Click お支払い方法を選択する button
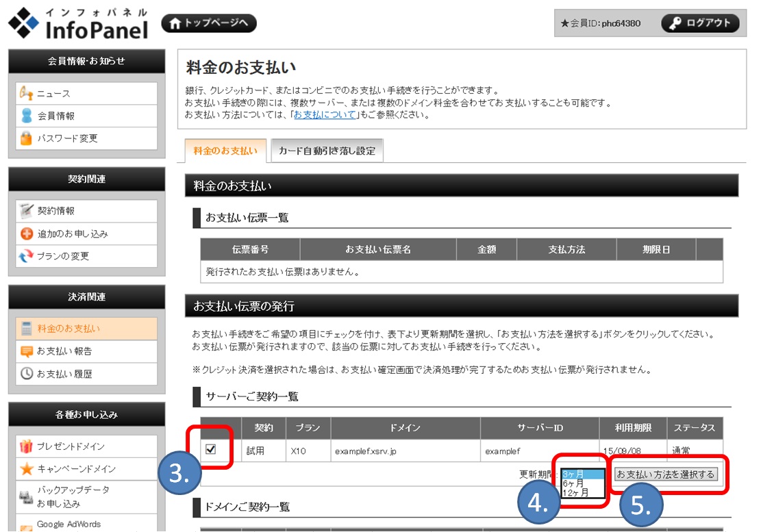This screenshot has height=532, width=761. (665, 474)
